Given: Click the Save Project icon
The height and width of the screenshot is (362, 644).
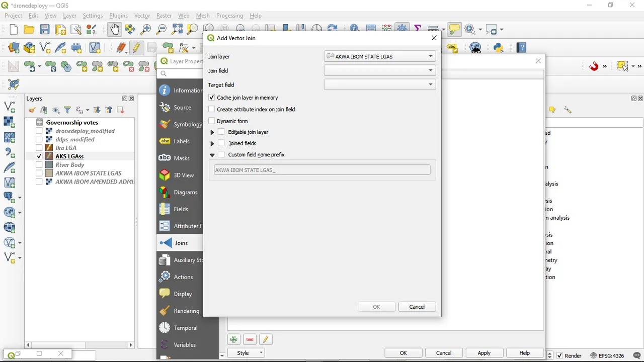Looking at the screenshot, I should pos(45,30).
